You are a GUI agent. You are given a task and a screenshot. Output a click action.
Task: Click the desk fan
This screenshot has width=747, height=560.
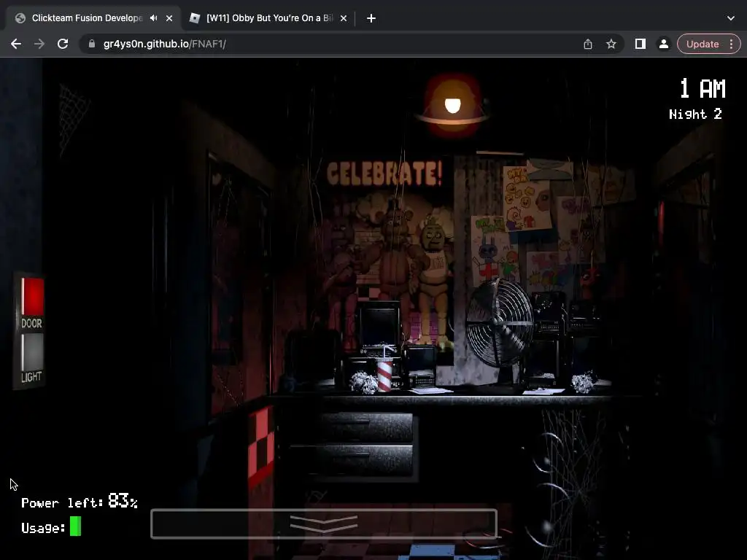(x=499, y=324)
